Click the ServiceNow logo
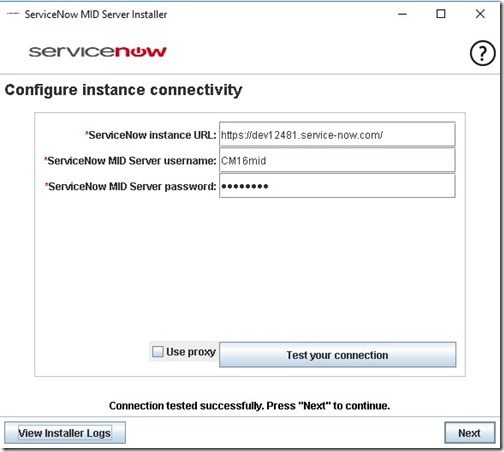This screenshot has width=504, height=452. click(97, 52)
